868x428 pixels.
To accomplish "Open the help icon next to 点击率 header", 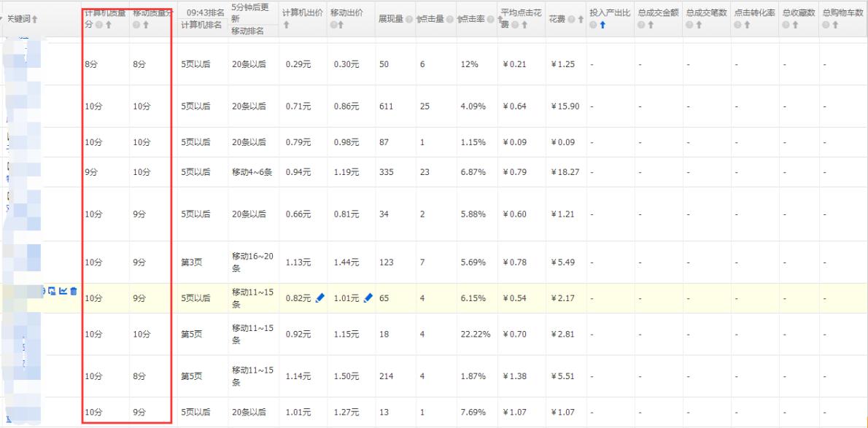I will pyautogui.click(x=490, y=18).
